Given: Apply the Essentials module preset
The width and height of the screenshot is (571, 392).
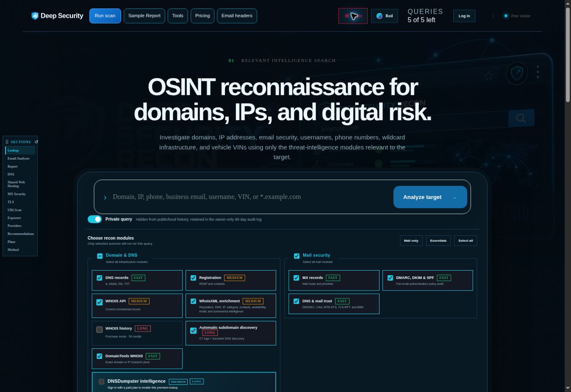Looking at the screenshot, I should tap(438, 241).
